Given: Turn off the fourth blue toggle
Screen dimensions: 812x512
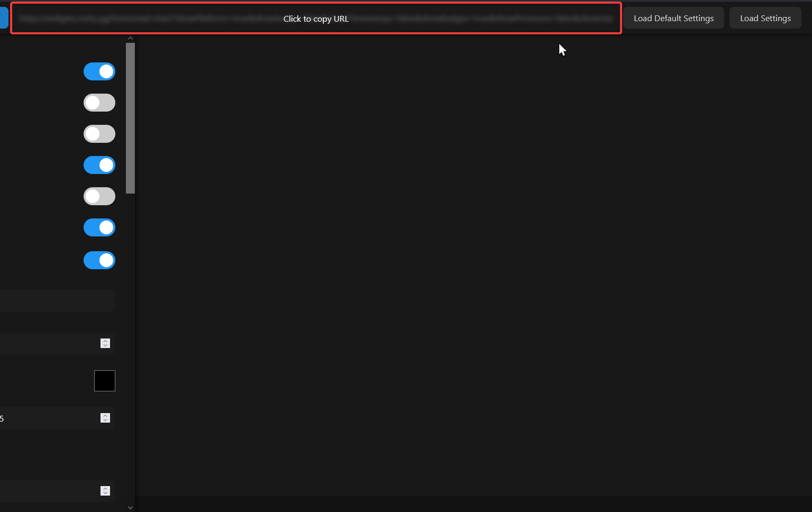Looking at the screenshot, I should (99, 165).
